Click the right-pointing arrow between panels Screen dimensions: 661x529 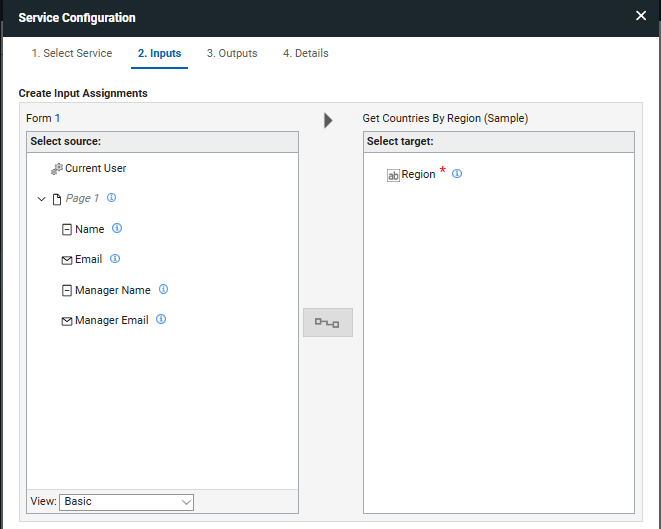[x=328, y=120]
